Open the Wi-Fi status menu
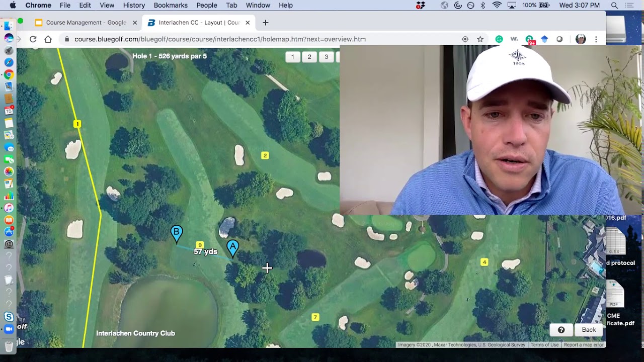644x362 pixels. [497, 6]
